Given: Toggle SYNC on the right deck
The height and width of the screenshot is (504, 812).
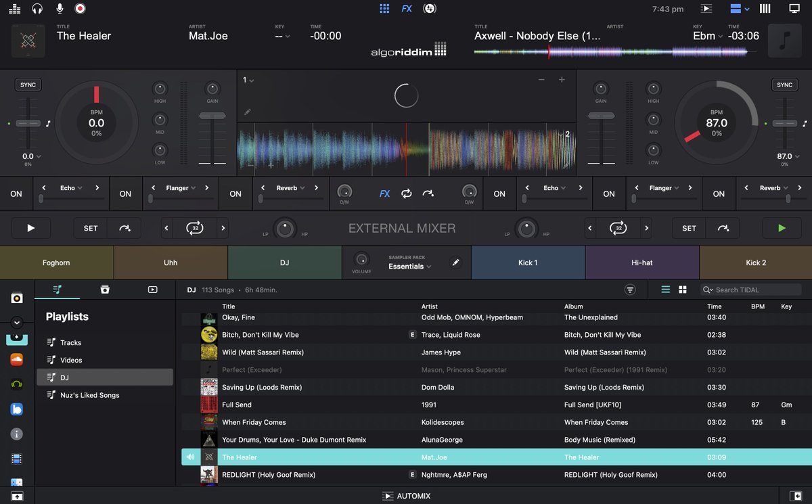Looking at the screenshot, I should click(784, 85).
